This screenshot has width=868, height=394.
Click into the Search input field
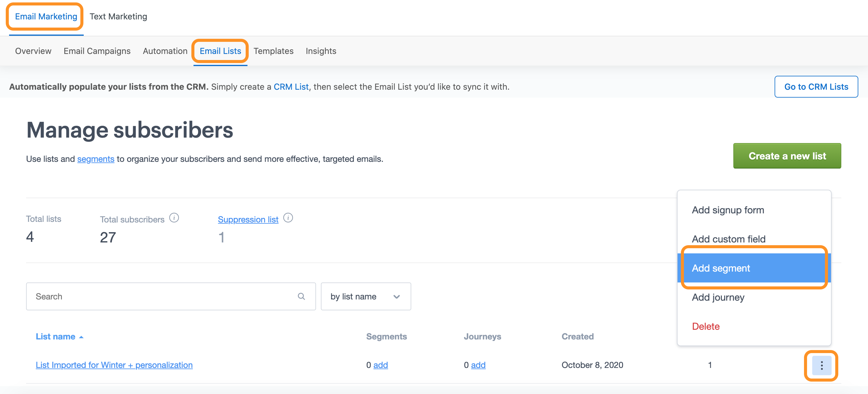click(171, 296)
